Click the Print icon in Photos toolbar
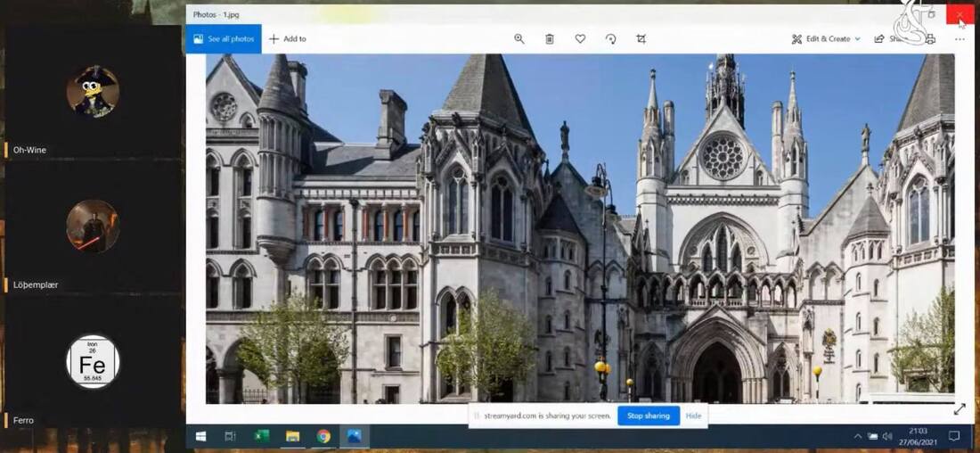 (x=930, y=39)
